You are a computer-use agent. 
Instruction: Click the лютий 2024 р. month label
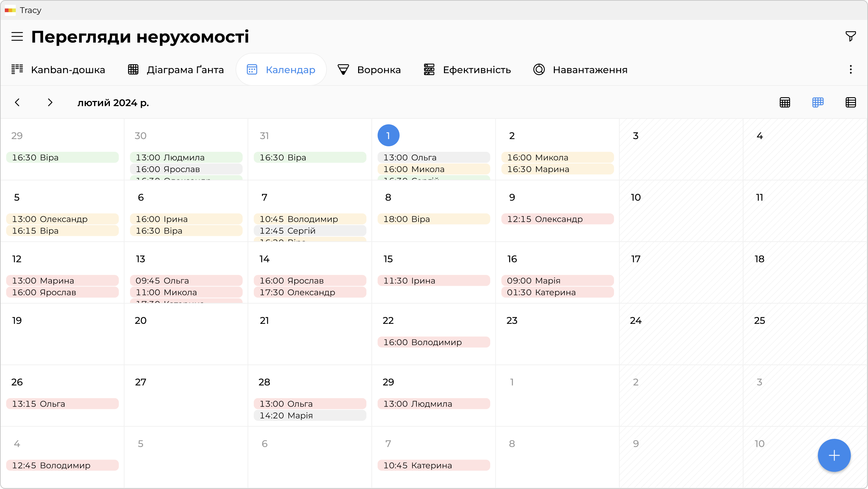pyautogui.click(x=113, y=103)
